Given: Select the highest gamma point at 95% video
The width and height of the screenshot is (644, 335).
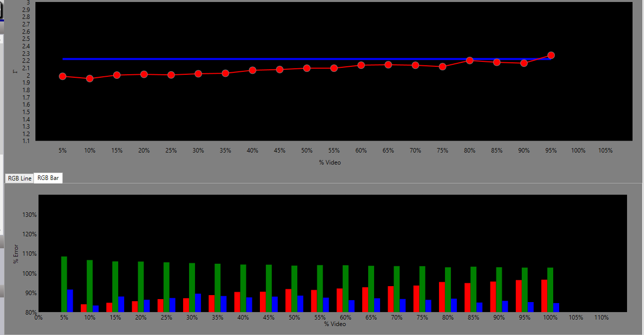Looking at the screenshot, I should tap(551, 55).
